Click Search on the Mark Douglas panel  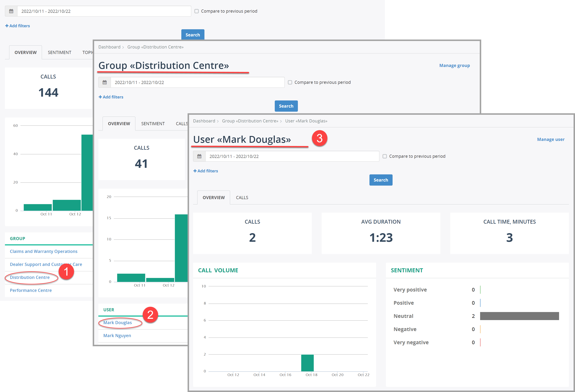pos(381,180)
